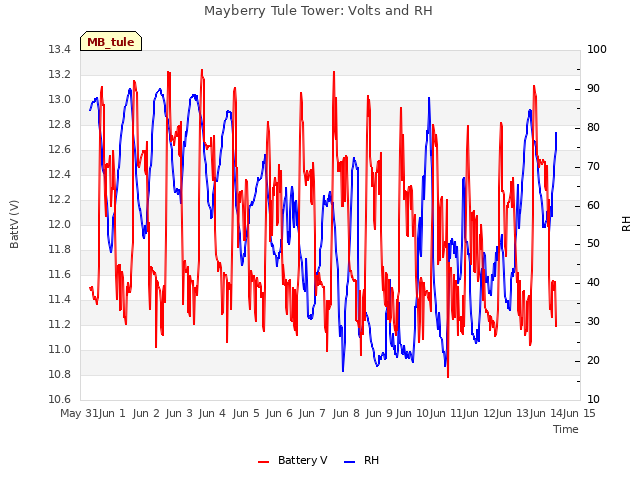The width and height of the screenshot is (640, 480).
Task: Click the 100 value on RH axis
Action: (x=597, y=50)
